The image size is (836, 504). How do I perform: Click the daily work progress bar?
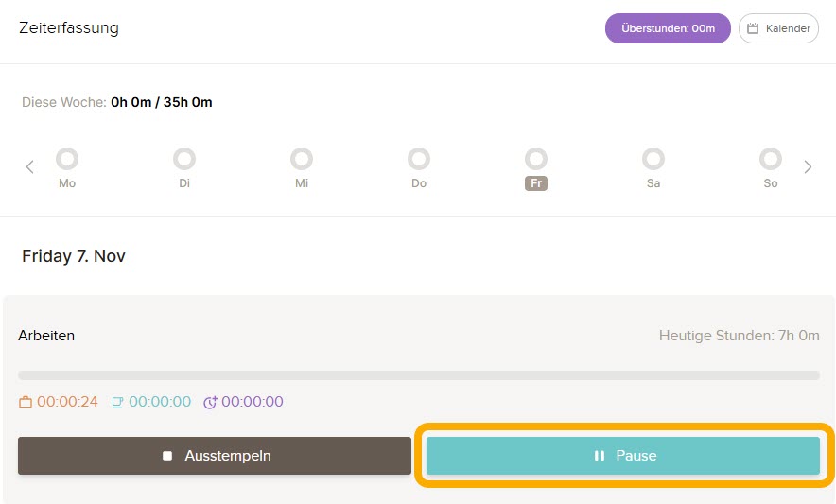coord(419,375)
